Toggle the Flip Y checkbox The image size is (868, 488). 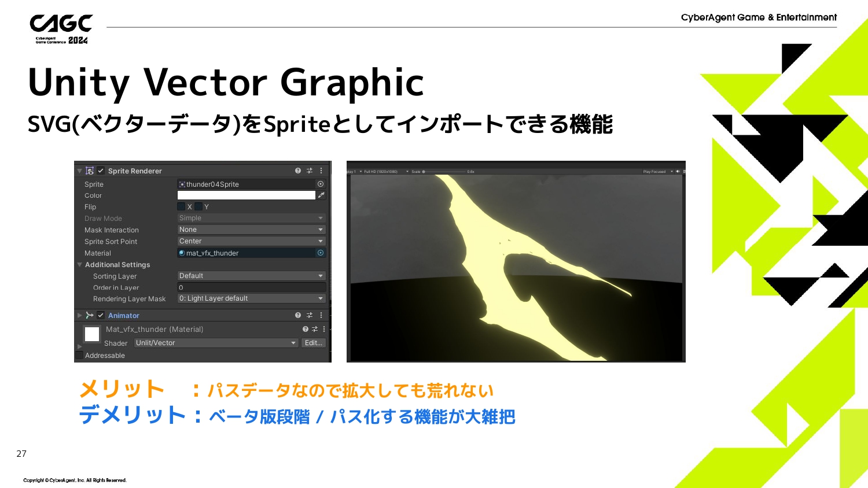[198, 206]
